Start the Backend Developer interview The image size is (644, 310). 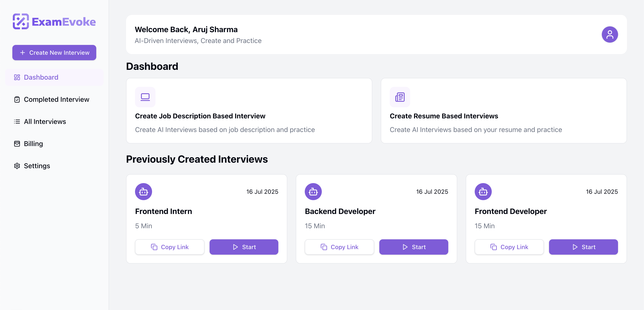point(414,247)
